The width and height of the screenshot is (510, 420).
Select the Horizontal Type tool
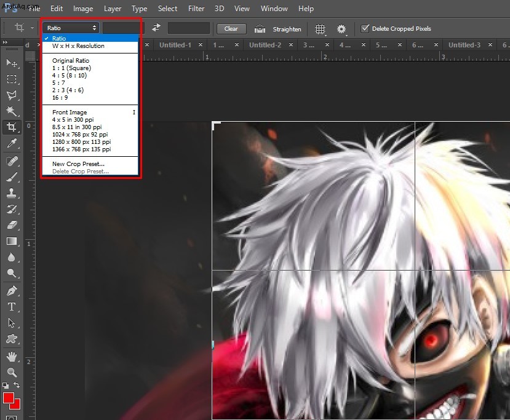point(12,307)
